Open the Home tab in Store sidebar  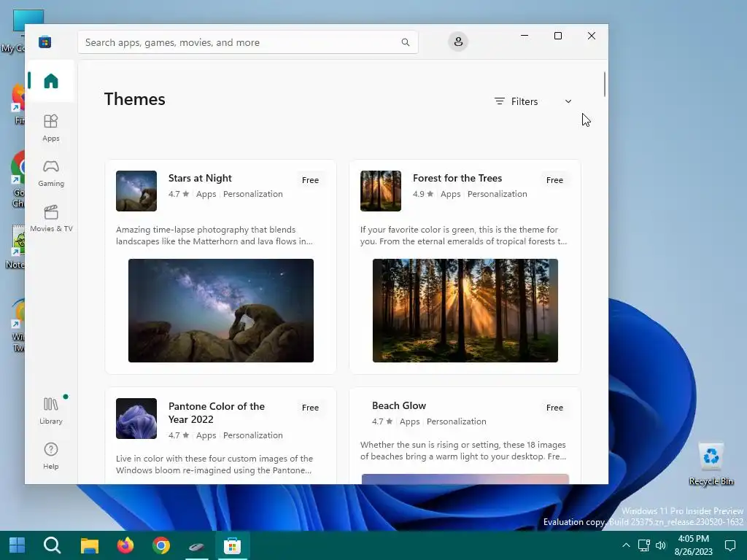(x=51, y=81)
